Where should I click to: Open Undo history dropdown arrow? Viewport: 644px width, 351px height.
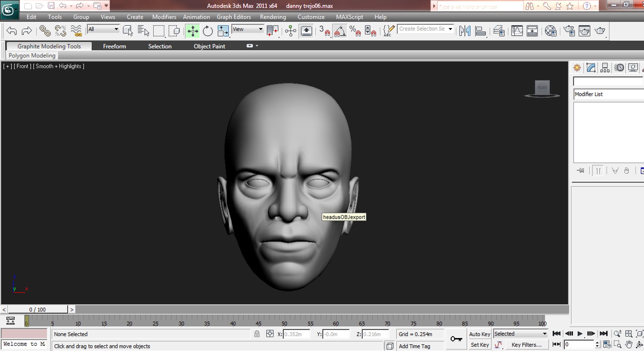[x=71, y=6]
